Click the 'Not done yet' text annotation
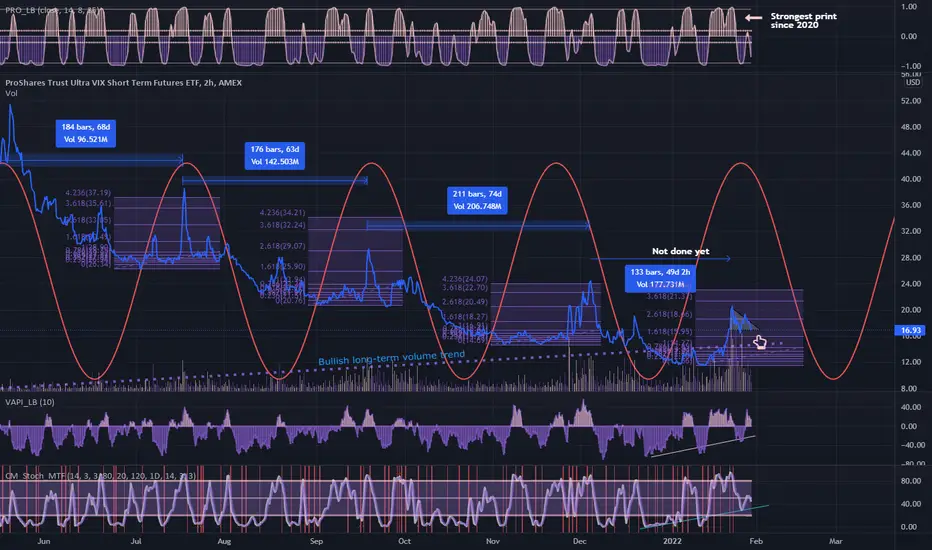 (680, 252)
